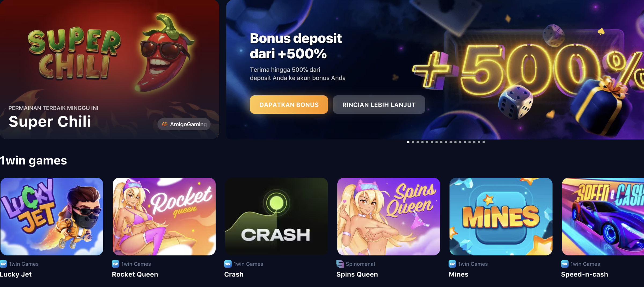Click the 1win Games icon under Lucky Jet
The height and width of the screenshot is (287, 644).
click(3, 264)
